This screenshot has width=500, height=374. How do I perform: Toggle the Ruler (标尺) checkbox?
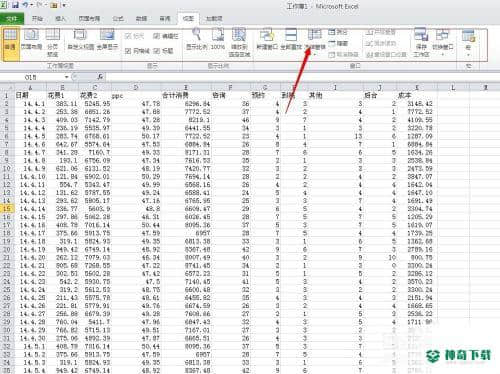[x=134, y=36]
